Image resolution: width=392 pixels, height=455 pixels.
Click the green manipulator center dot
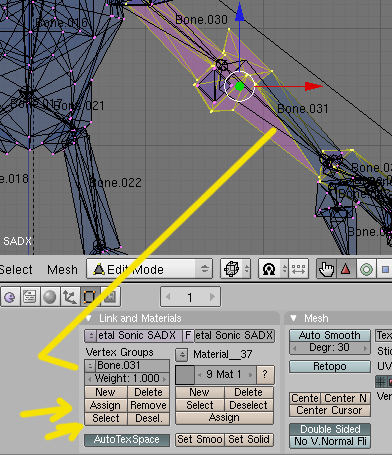coord(239,87)
